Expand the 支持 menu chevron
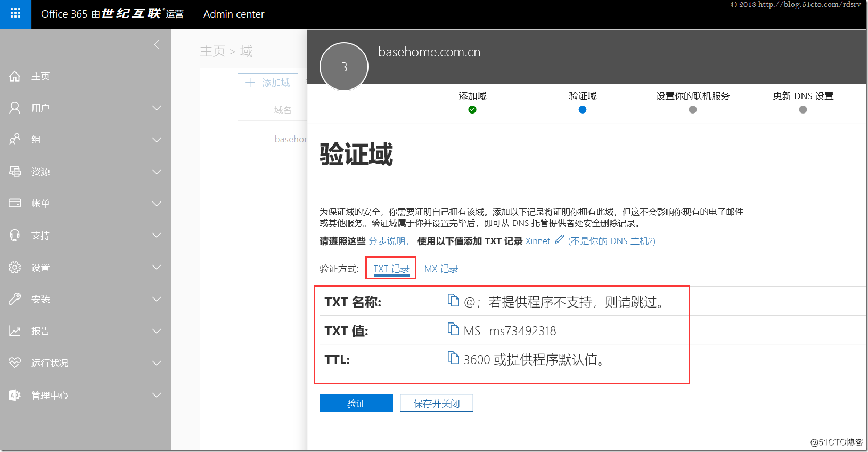This screenshot has width=868, height=452. [x=157, y=235]
